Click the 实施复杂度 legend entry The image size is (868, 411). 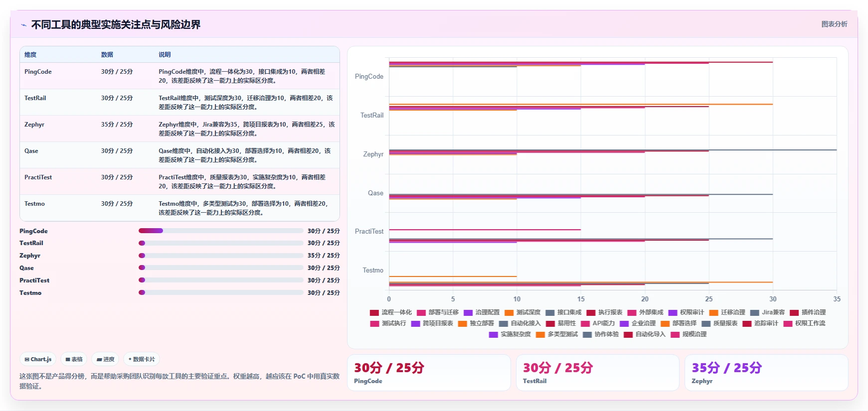(510, 334)
